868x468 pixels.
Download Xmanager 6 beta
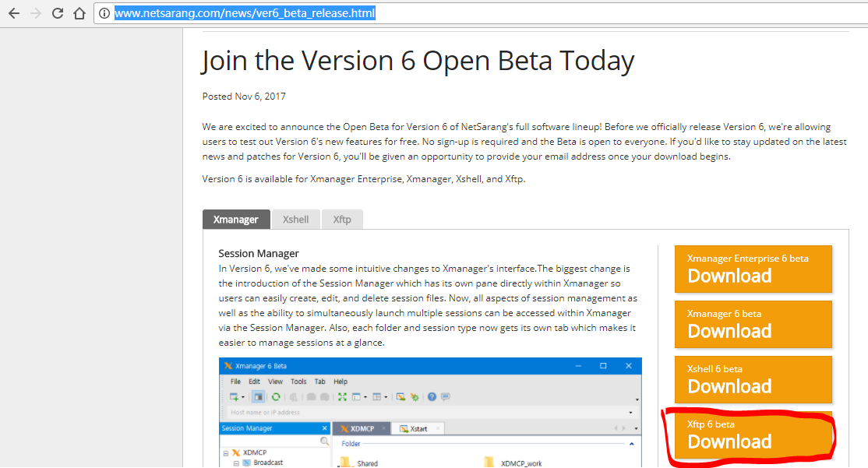tap(753, 324)
